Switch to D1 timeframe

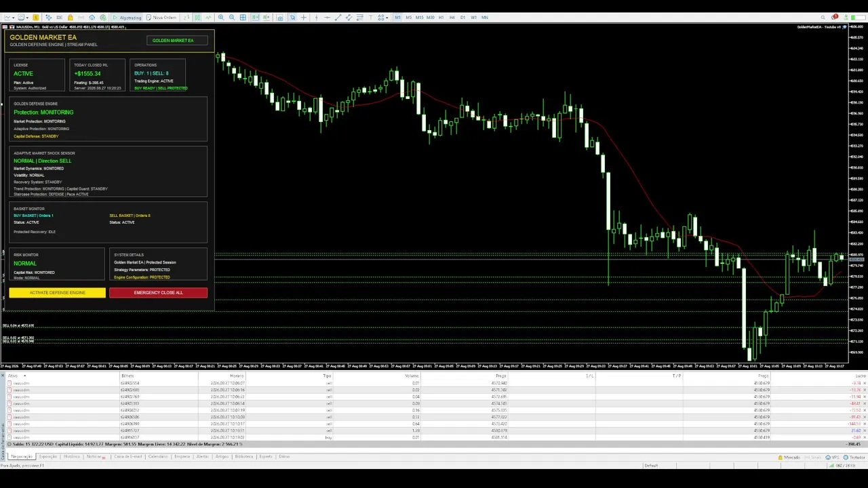[462, 17]
